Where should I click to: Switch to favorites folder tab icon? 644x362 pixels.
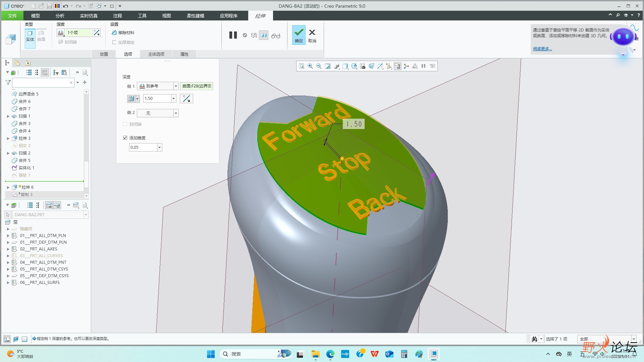click(28, 63)
